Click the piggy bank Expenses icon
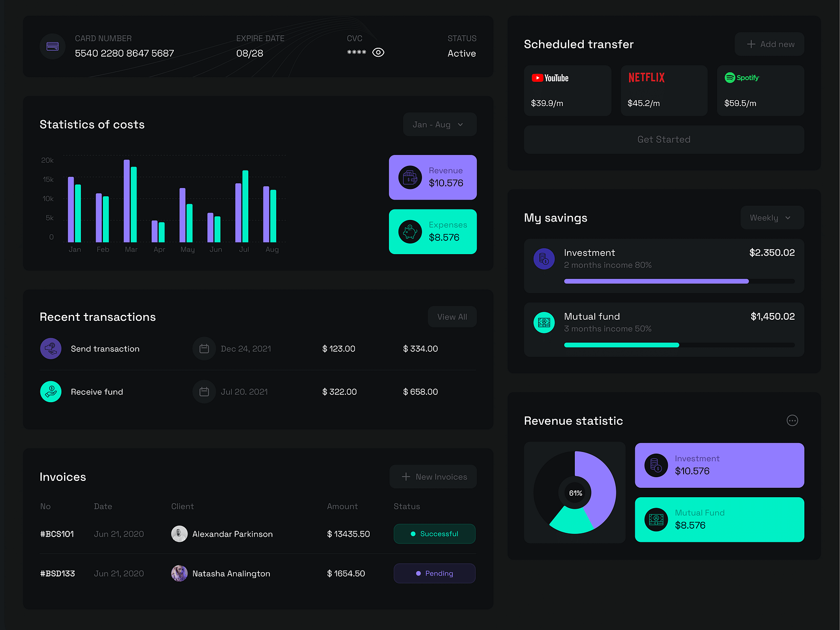 [410, 232]
